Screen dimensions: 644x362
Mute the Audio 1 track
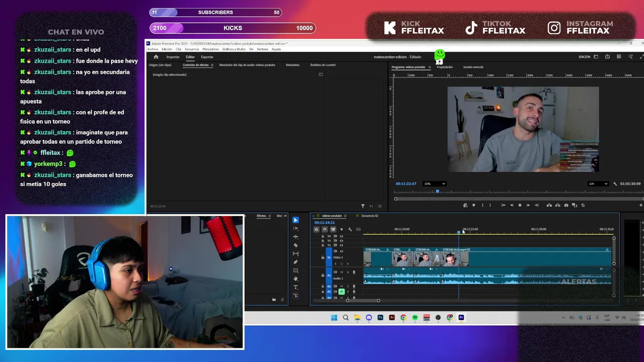point(342,272)
